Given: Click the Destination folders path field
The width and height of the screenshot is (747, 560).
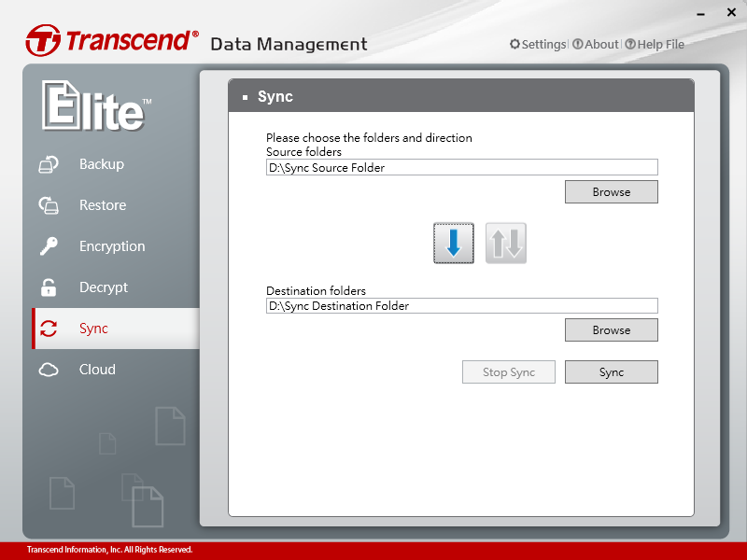Looking at the screenshot, I should [461, 306].
